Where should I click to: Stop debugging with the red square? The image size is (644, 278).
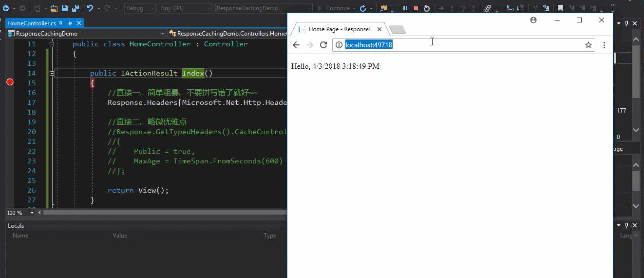pos(416,8)
